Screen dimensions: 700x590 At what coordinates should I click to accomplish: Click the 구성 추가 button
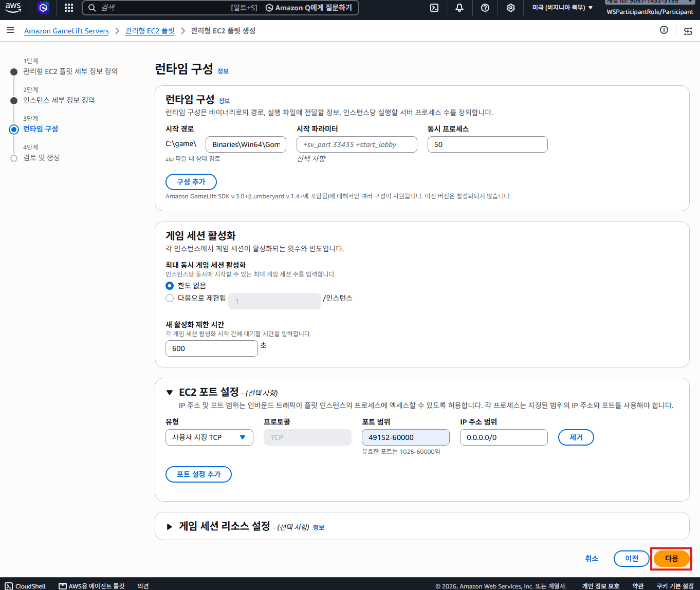(191, 182)
